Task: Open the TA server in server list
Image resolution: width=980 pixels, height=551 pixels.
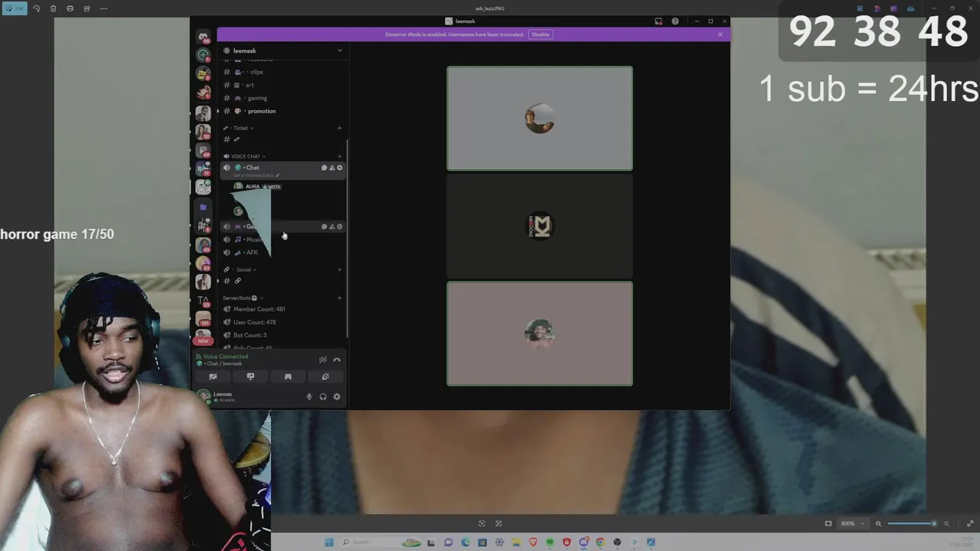Action: (203, 301)
